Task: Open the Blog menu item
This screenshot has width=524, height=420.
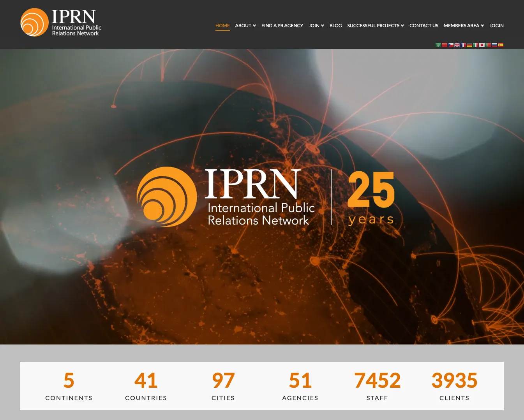Action: (x=336, y=26)
